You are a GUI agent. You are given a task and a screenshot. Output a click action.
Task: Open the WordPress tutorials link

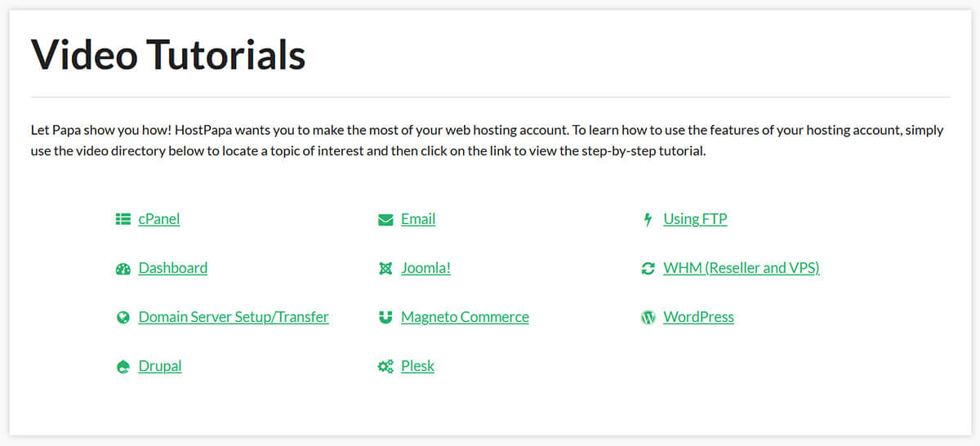click(x=698, y=317)
